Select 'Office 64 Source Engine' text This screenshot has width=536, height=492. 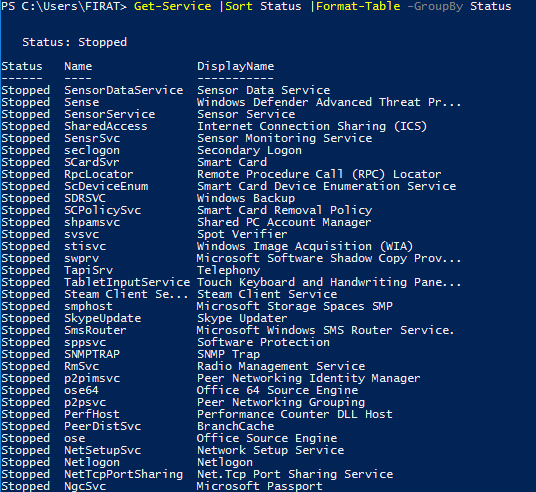(278, 390)
